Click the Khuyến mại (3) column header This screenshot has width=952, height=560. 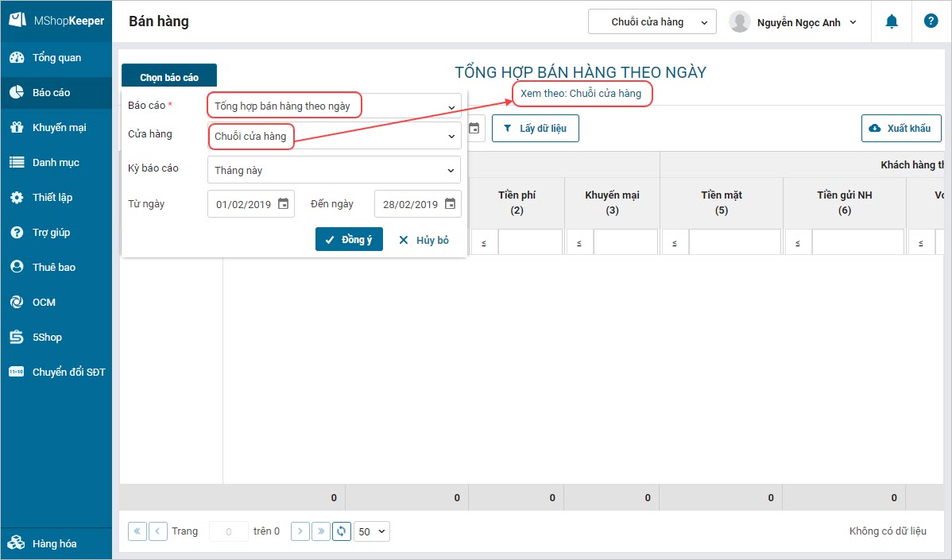pos(612,203)
